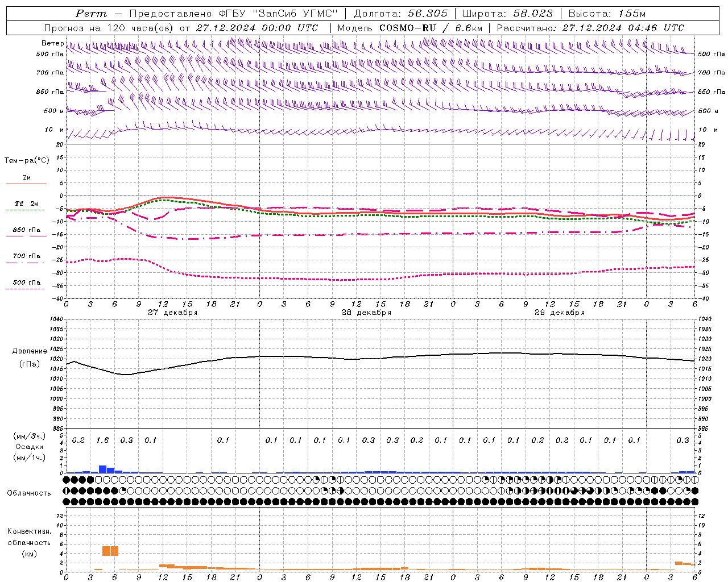Screen dimensions: 728x582
Task: Click the left "10 м" wind level label
Action: pos(55,130)
